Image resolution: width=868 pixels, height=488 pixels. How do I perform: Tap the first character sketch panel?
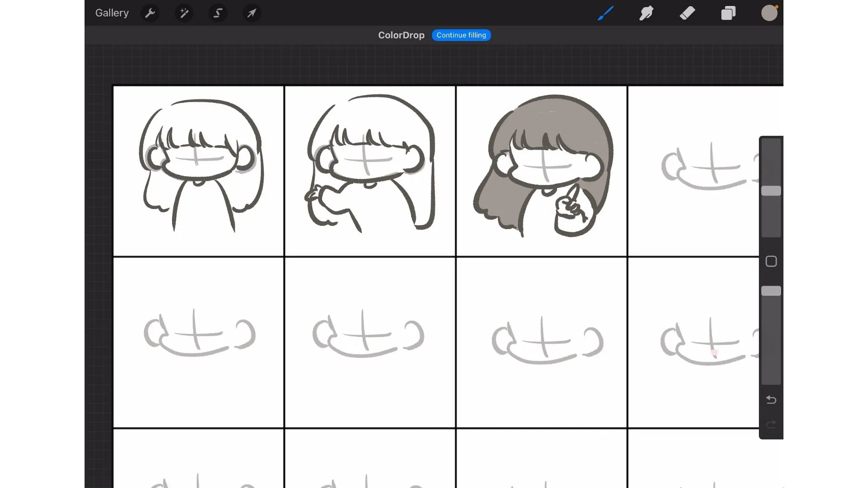pyautogui.click(x=198, y=171)
